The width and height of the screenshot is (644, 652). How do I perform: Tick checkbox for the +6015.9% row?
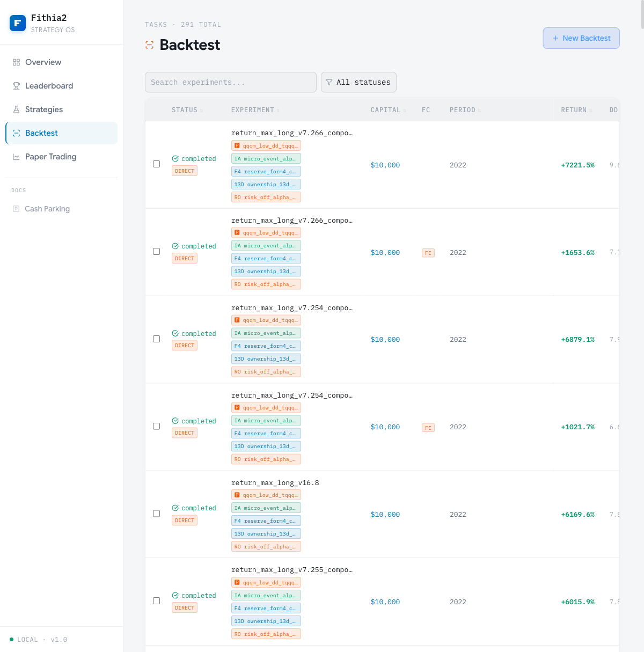coord(157,601)
